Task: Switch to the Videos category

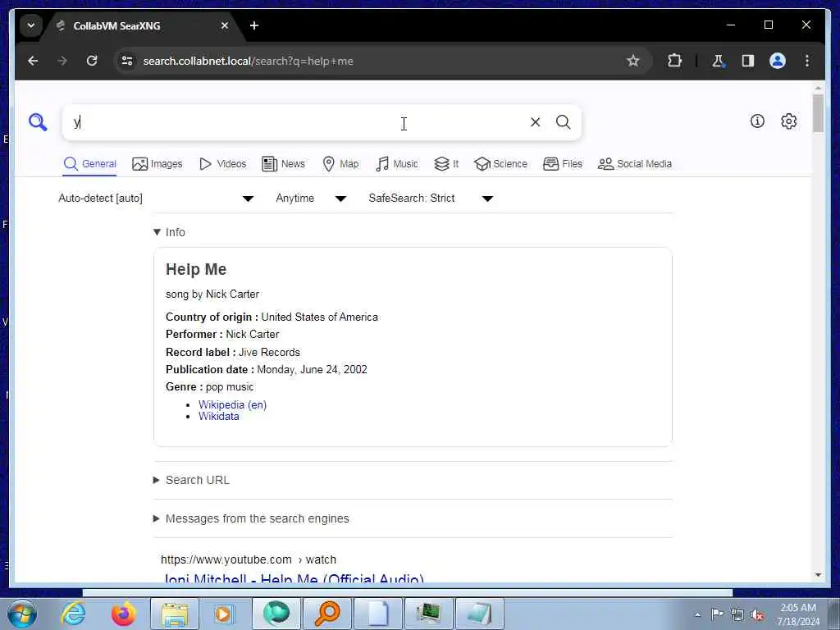Action: [x=222, y=164]
